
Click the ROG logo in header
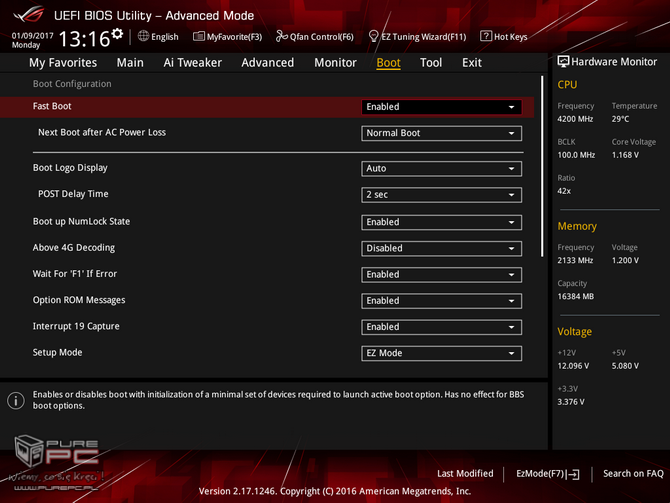coord(29,15)
